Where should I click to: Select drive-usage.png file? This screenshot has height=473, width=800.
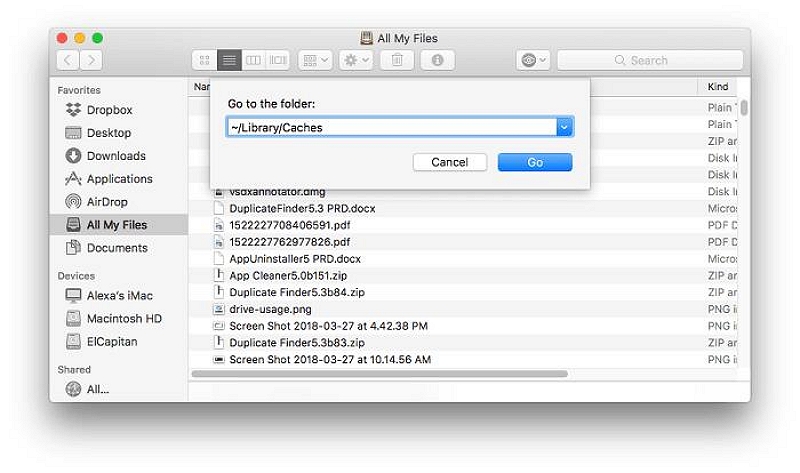[x=270, y=309]
